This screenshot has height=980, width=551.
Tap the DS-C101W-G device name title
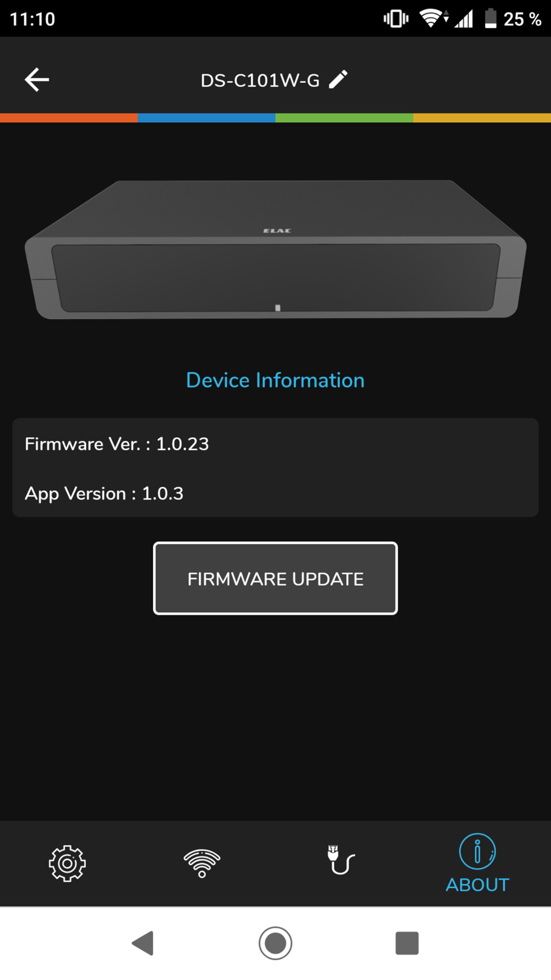point(260,80)
